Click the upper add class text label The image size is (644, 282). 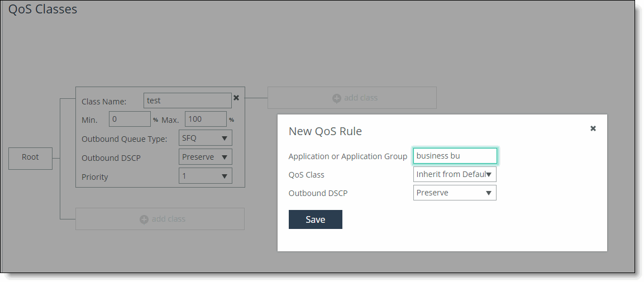pos(361,98)
